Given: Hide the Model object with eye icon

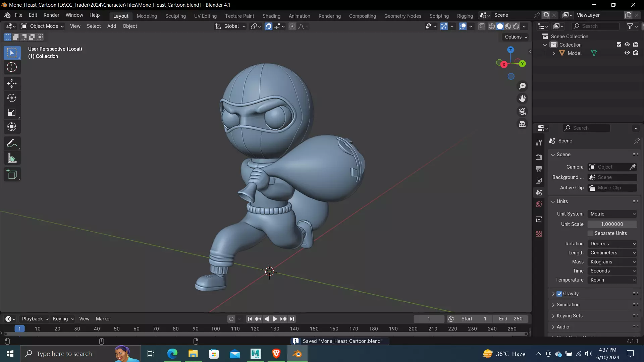Looking at the screenshot, I should 627,53.
